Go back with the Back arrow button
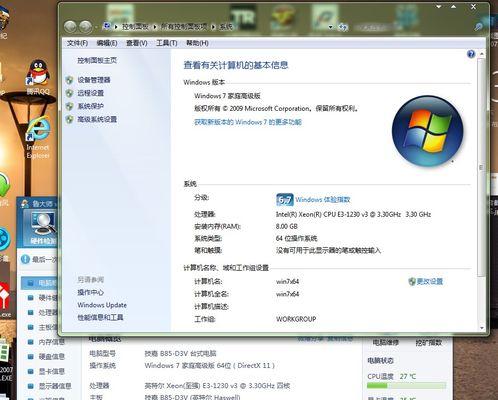This screenshot has height=400, width=498. 70,27
